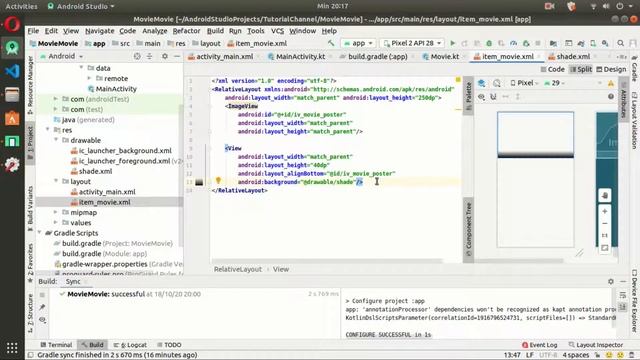Open Build panel settings gear
Screen dimensions: 640x360
(611, 281)
